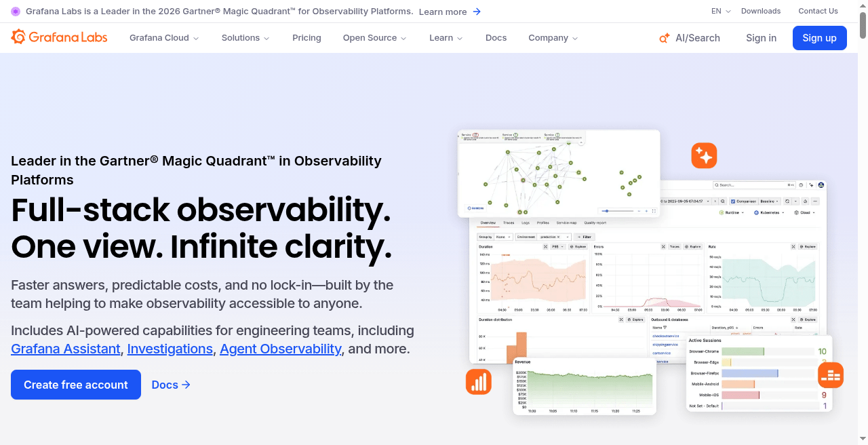Open the Cloud dropdown in dashboard
The height and width of the screenshot is (445, 868).
(804, 212)
